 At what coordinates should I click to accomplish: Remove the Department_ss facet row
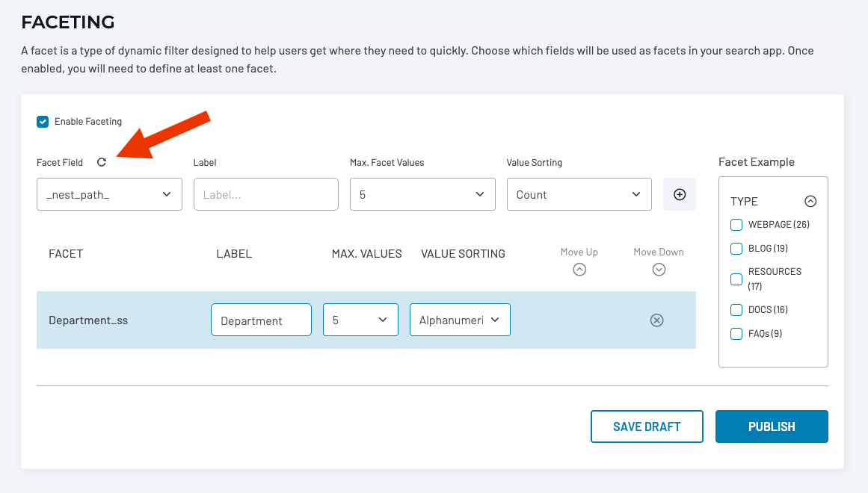click(x=656, y=320)
